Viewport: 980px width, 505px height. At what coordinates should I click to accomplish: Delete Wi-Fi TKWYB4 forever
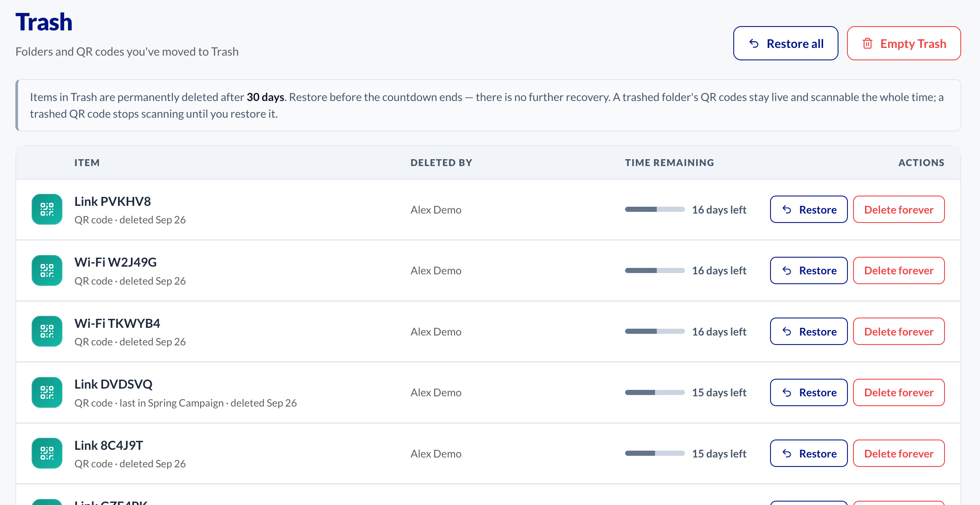(x=899, y=331)
